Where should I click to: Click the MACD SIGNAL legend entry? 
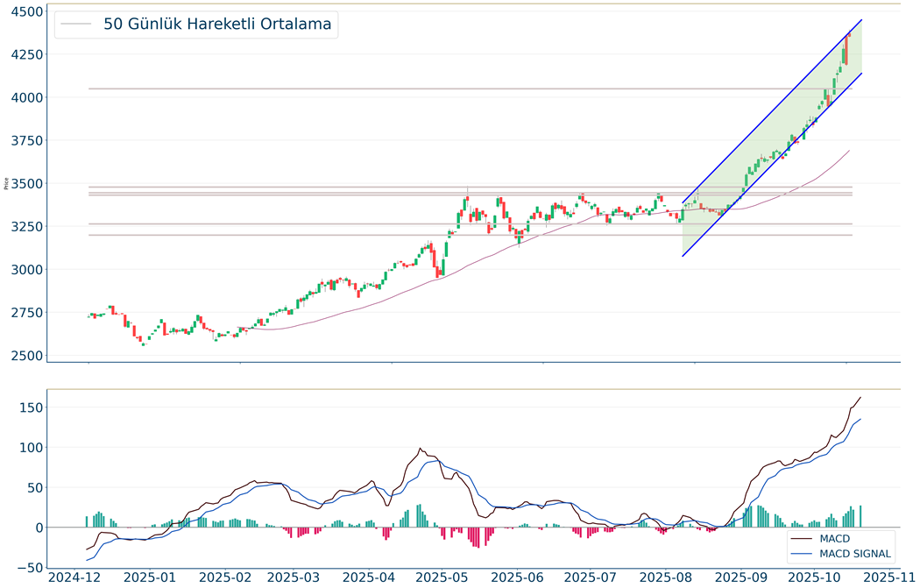tap(855, 554)
